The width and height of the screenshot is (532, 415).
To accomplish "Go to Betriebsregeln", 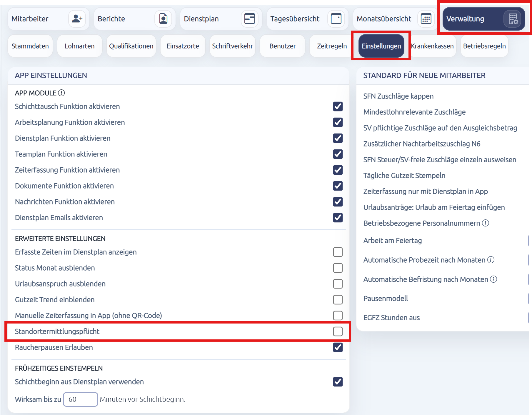I will (484, 46).
